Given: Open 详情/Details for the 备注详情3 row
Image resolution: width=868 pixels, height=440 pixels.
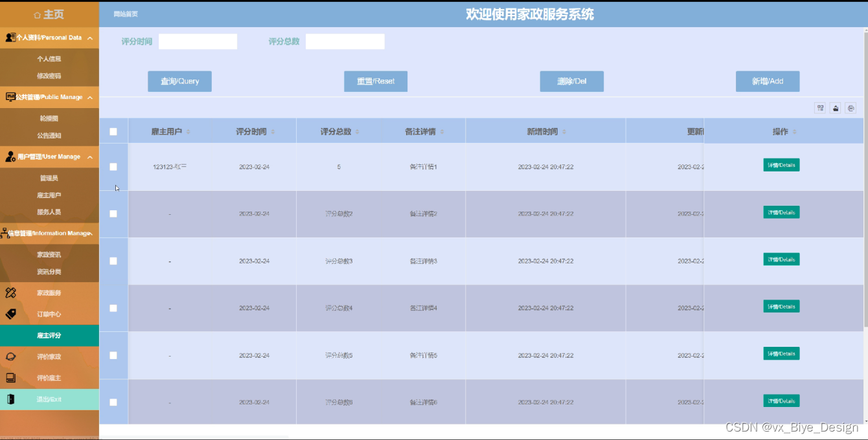Looking at the screenshot, I should (x=781, y=259).
